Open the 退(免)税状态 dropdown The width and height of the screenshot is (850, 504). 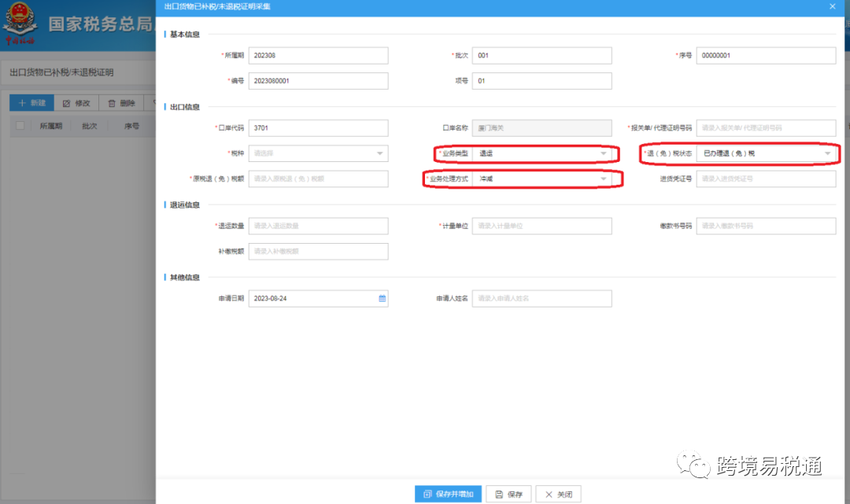tap(766, 153)
